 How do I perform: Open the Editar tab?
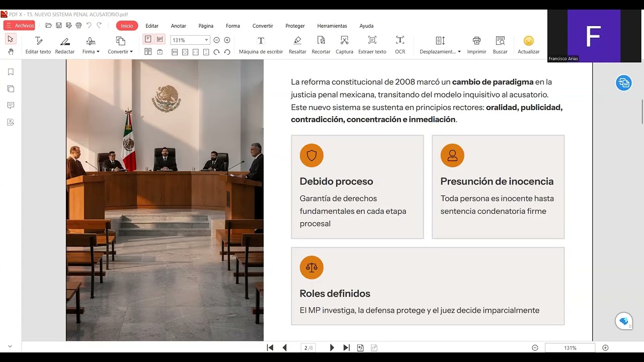[x=152, y=26]
